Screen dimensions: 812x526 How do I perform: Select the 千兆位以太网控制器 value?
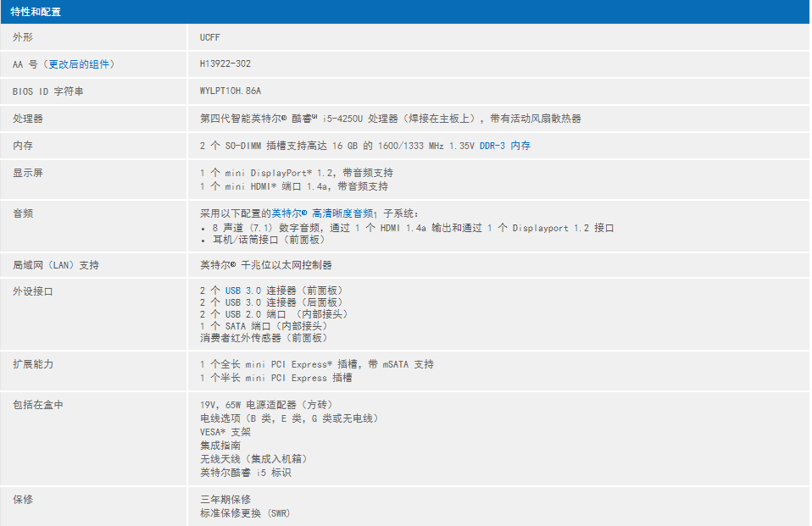coord(265,265)
